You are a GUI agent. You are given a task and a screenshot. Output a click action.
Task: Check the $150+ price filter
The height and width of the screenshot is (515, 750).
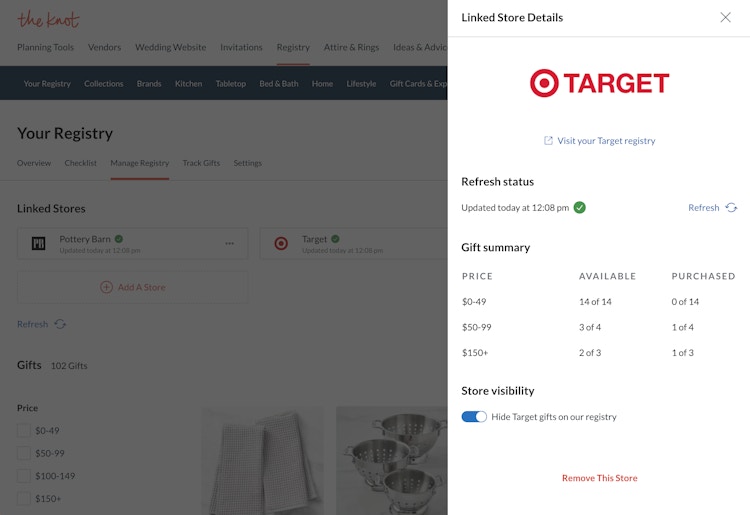[24, 498]
